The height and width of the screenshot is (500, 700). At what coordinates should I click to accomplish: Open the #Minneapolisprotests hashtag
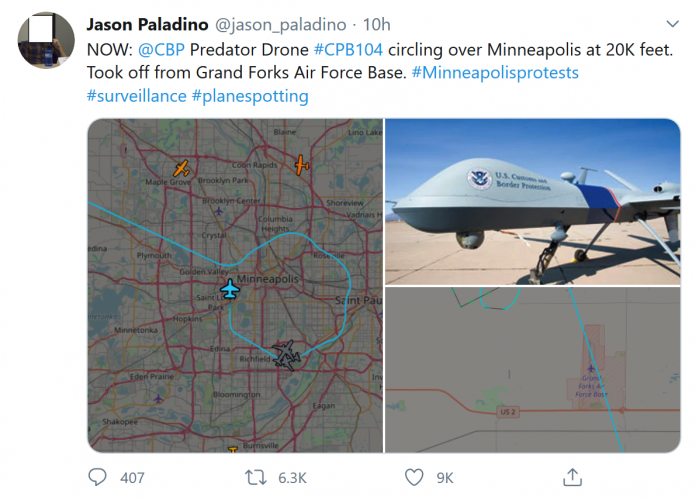(494, 73)
